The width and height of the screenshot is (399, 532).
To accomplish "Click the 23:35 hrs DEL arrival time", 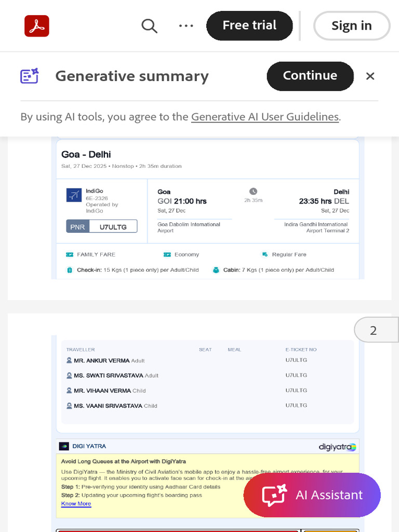I will [x=324, y=201].
